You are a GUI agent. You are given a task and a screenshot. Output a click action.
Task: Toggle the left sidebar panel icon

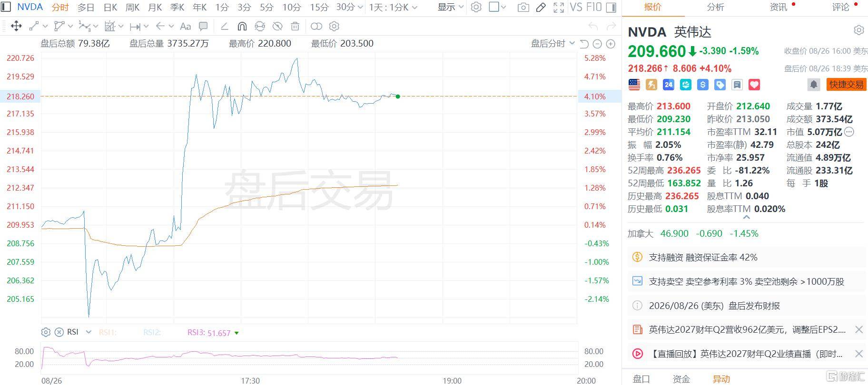(x=6, y=7)
